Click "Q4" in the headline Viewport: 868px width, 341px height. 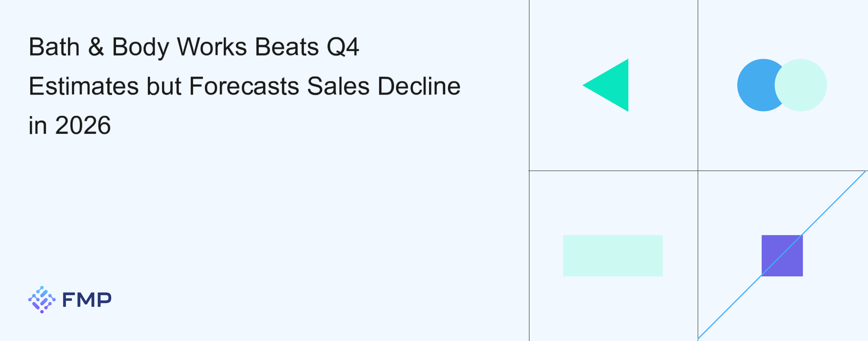[343, 47]
